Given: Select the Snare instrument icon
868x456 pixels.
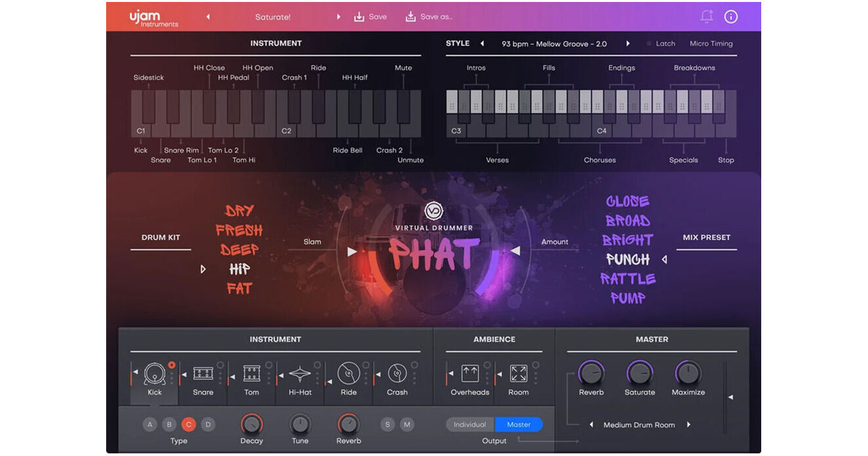Looking at the screenshot, I should (x=203, y=373).
